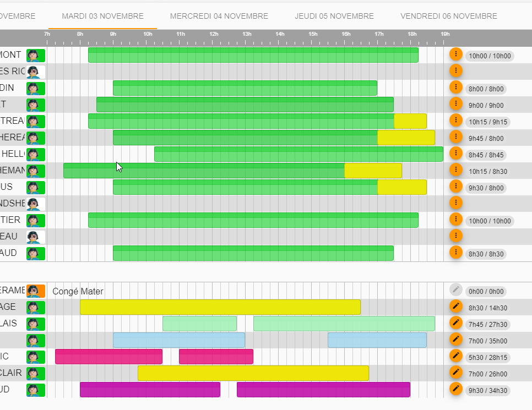Click the pencil icon on the CLAIR row

click(x=455, y=373)
